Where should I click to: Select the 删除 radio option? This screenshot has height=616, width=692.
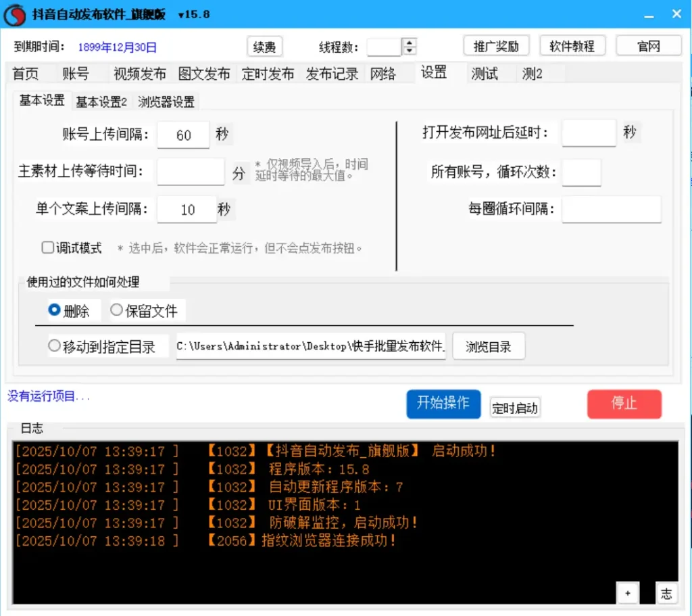click(x=55, y=310)
